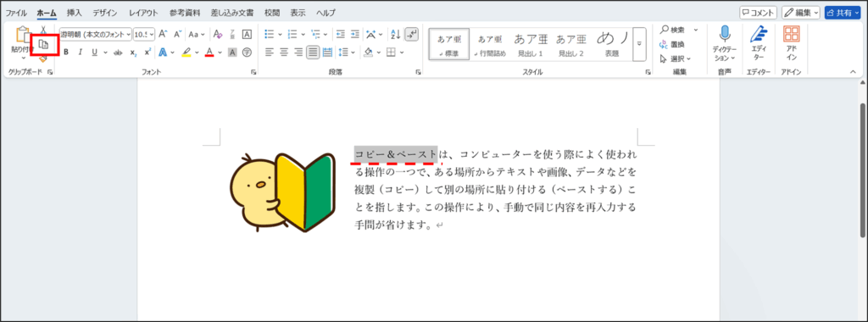Apply the yellow text highlight color
Image resolution: width=868 pixels, height=322 pixels.
pyautogui.click(x=186, y=53)
